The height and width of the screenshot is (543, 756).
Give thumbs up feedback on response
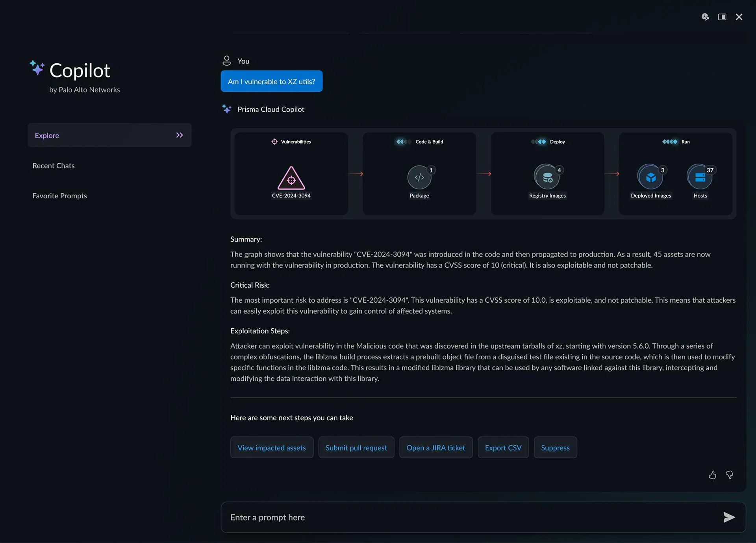(x=712, y=475)
